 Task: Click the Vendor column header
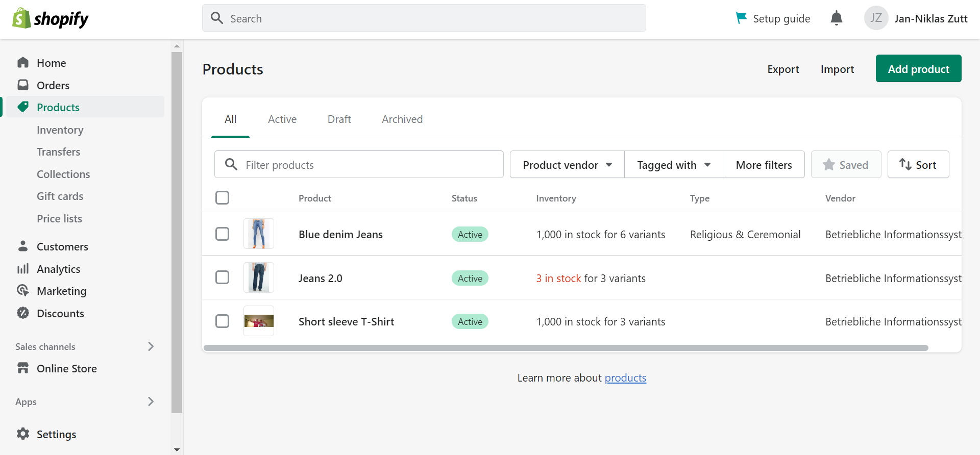pyautogui.click(x=840, y=198)
